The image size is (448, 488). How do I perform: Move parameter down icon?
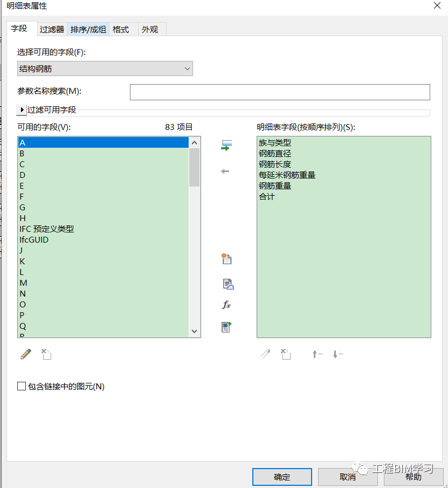click(338, 354)
